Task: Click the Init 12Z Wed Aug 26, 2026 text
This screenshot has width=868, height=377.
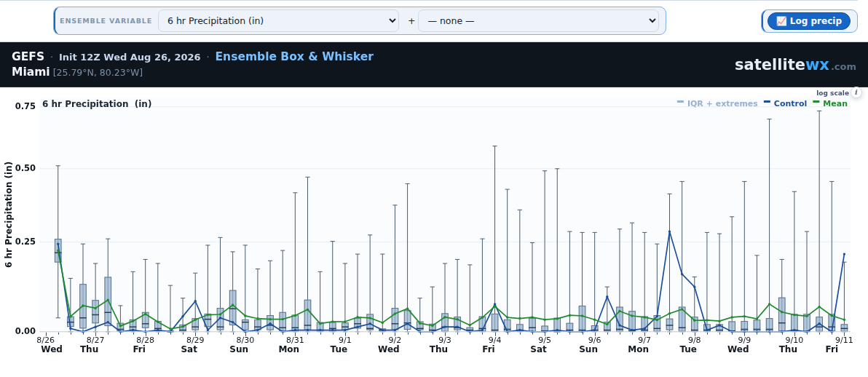Action: pyautogui.click(x=130, y=57)
